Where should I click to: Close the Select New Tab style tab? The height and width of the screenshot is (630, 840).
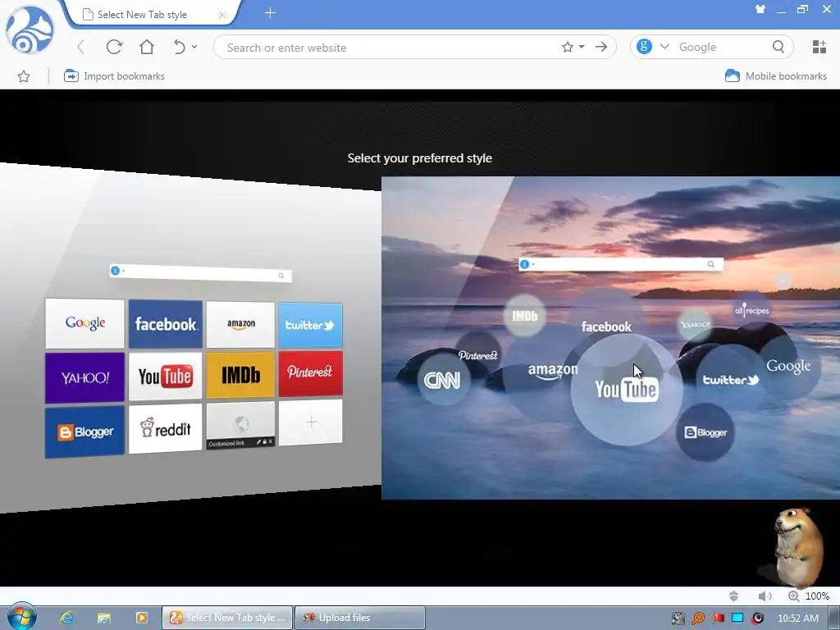coord(221,15)
